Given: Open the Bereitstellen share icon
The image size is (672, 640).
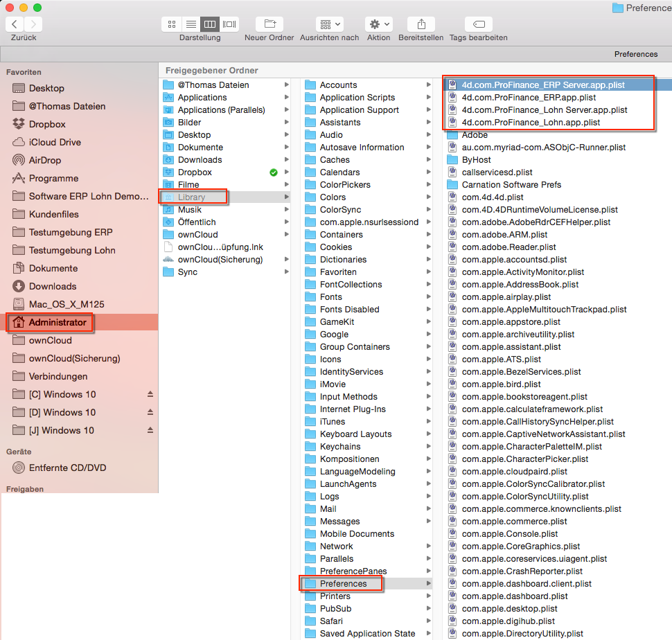Looking at the screenshot, I should point(421,24).
